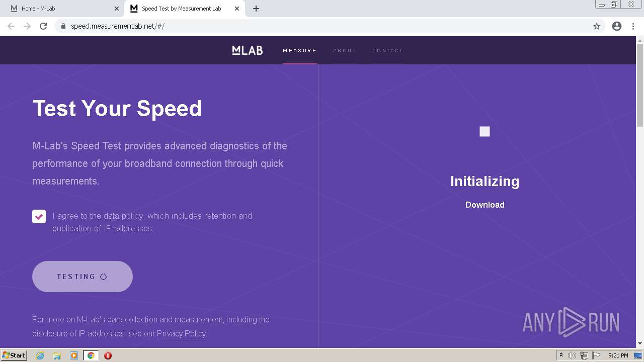The image size is (644, 362).
Task: Click the Test Your Speed heading
Action: click(x=117, y=109)
